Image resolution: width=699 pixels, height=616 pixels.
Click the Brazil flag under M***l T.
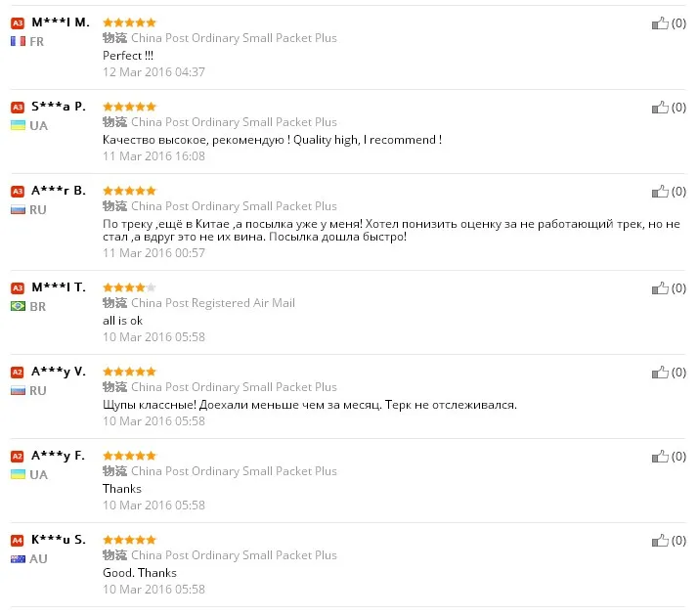coord(18,306)
